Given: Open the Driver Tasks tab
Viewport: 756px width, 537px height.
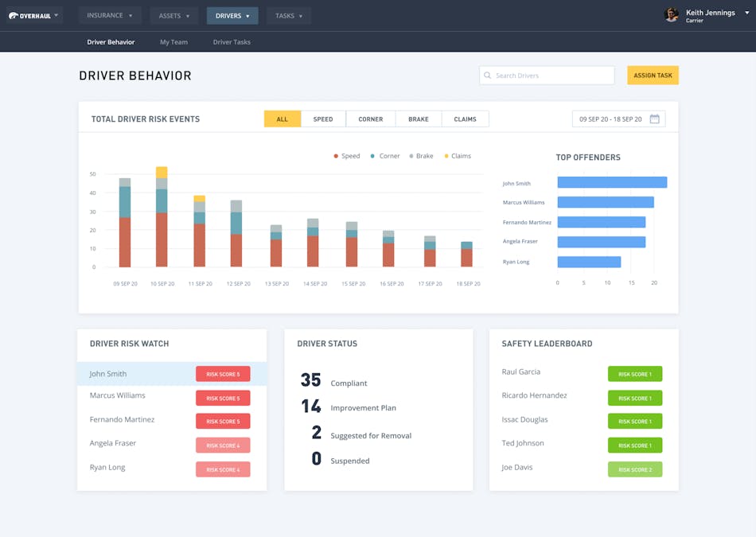Looking at the screenshot, I should 231,42.
